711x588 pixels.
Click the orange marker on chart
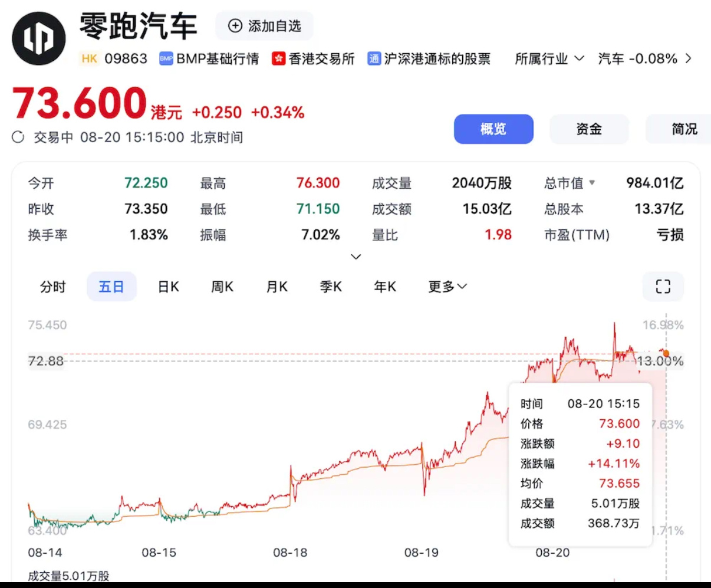pos(666,354)
